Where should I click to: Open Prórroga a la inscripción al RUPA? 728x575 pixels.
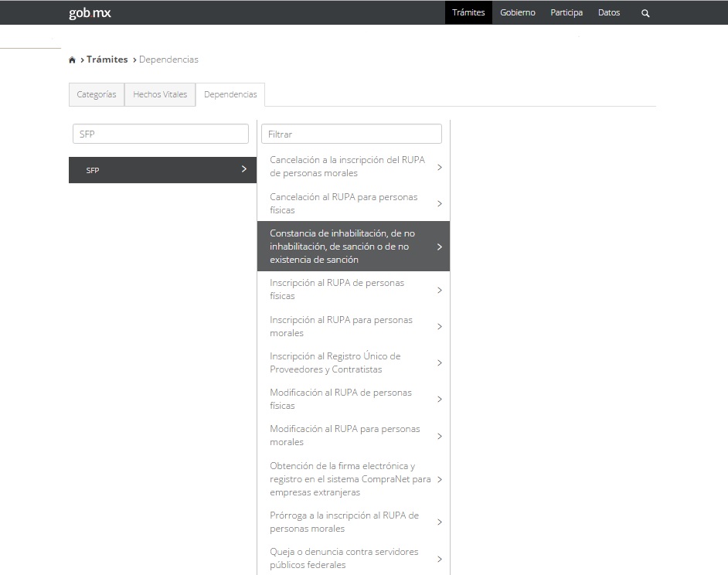tap(344, 522)
